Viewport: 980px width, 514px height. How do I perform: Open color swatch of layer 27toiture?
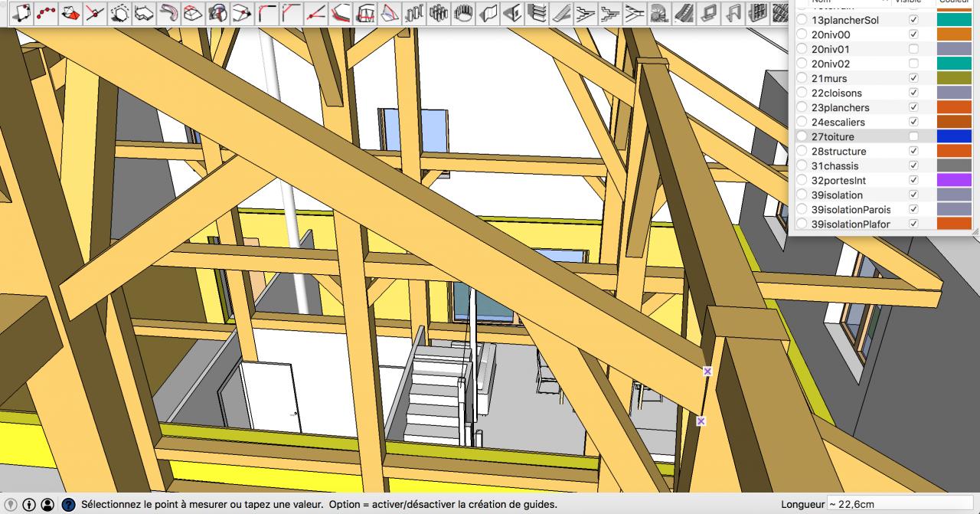point(954,136)
